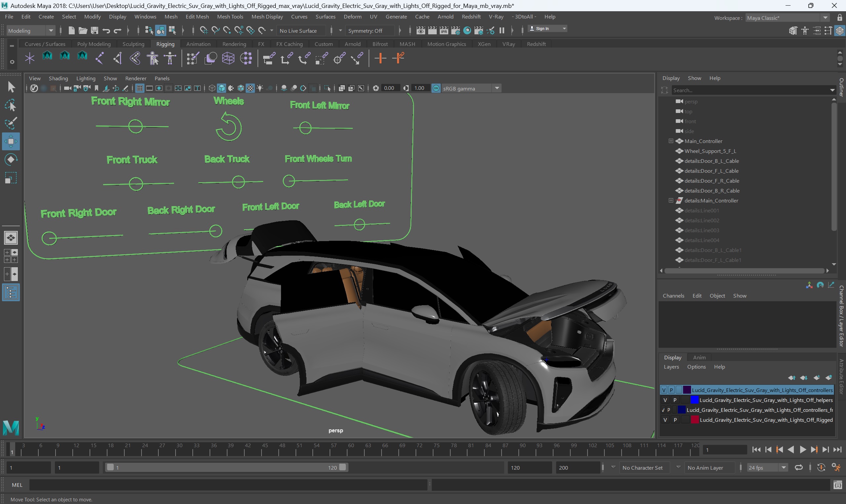
Task: Activate the Lasso selection tool
Action: click(11, 106)
